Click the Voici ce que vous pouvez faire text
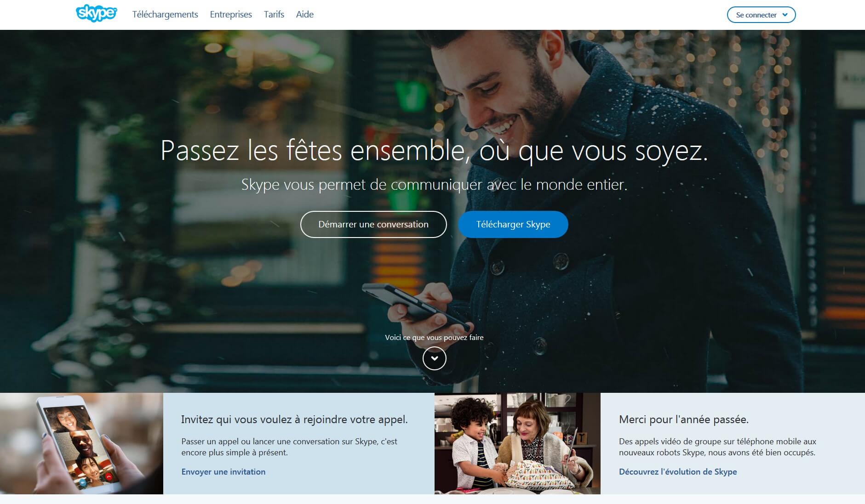The width and height of the screenshot is (865, 504). coord(434,337)
